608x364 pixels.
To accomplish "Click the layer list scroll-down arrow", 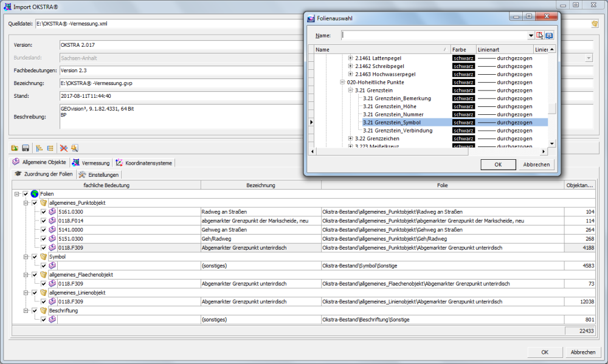I will click(552, 143).
